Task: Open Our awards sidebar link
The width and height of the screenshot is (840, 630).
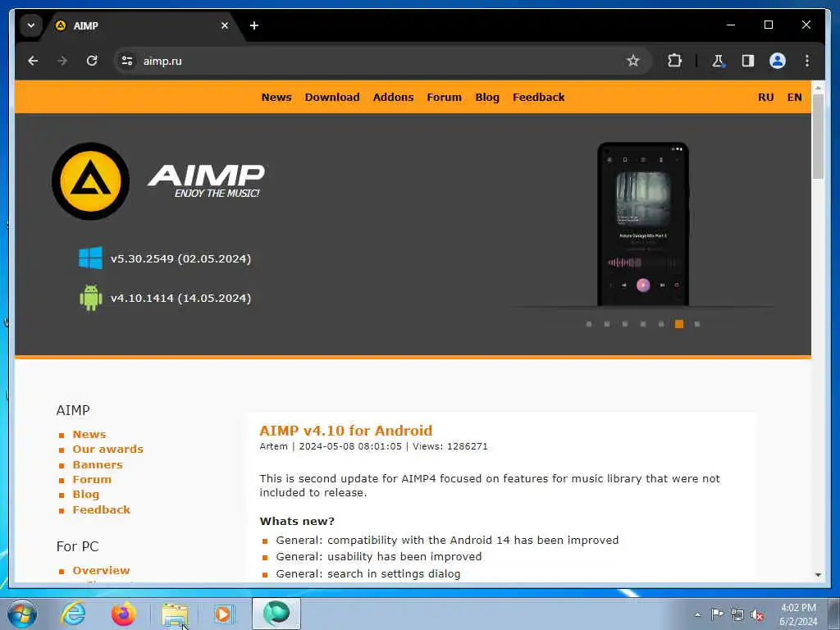Action: 107,450
